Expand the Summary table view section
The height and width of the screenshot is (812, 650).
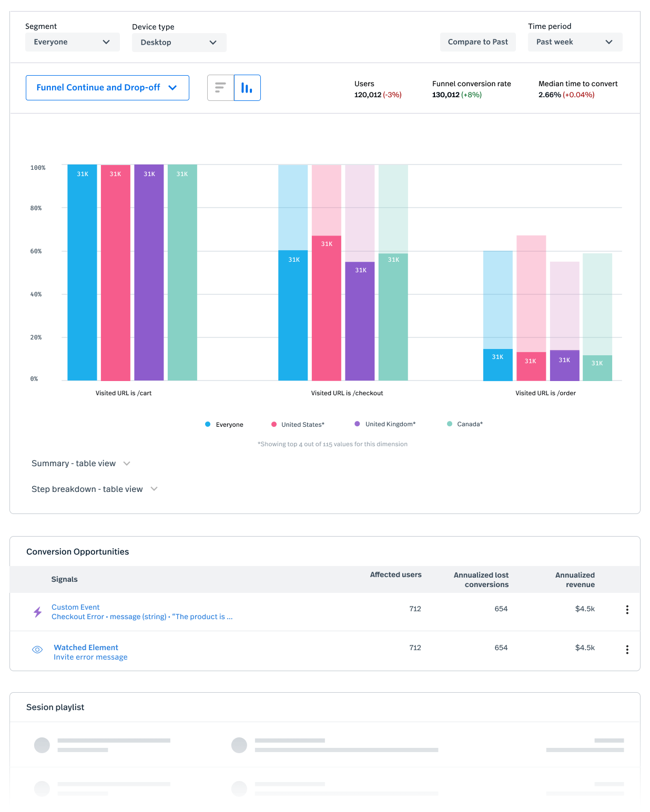tap(80, 464)
